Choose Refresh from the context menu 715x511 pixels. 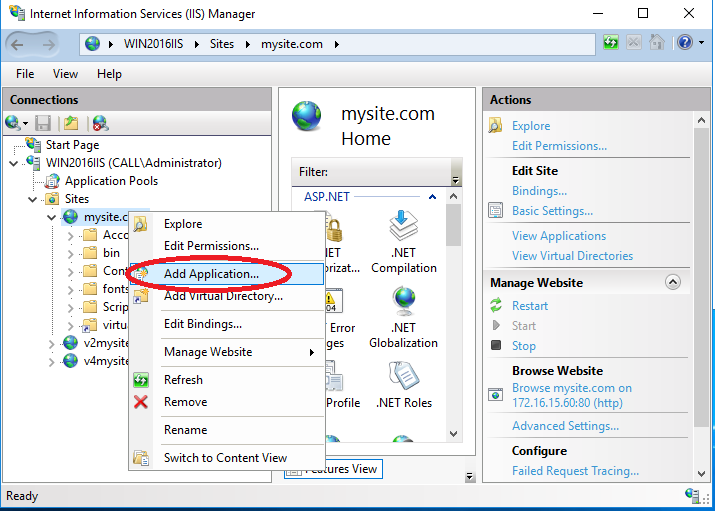227,380
